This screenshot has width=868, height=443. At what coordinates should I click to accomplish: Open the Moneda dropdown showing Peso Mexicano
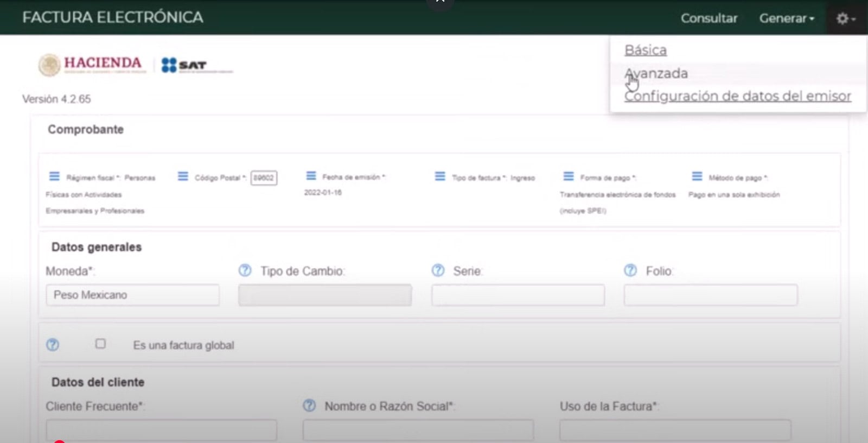132,295
